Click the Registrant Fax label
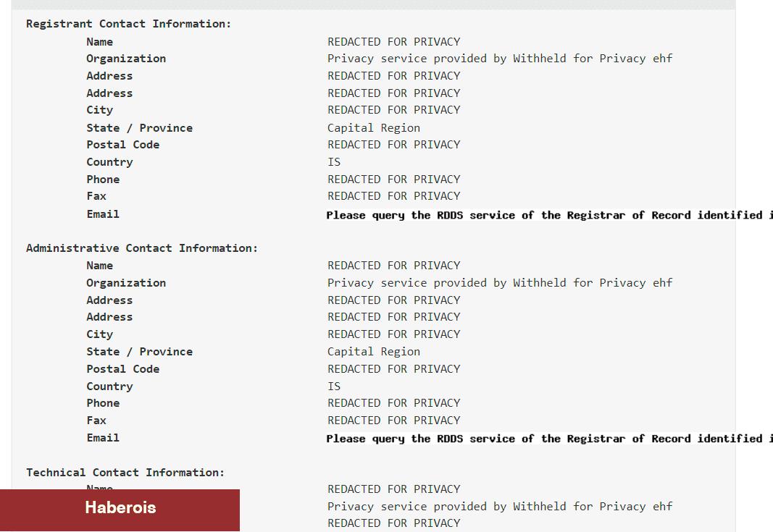 pyautogui.click(x=96, y=196)
